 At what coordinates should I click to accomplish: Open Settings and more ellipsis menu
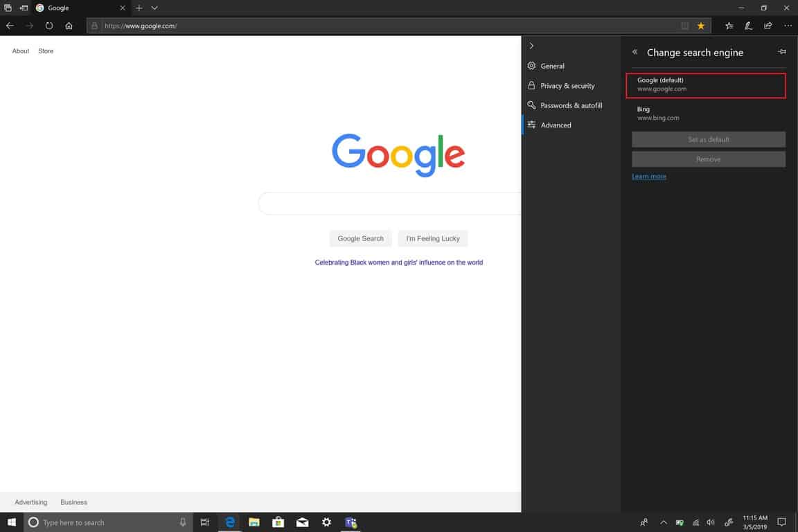tap(788, 26)
